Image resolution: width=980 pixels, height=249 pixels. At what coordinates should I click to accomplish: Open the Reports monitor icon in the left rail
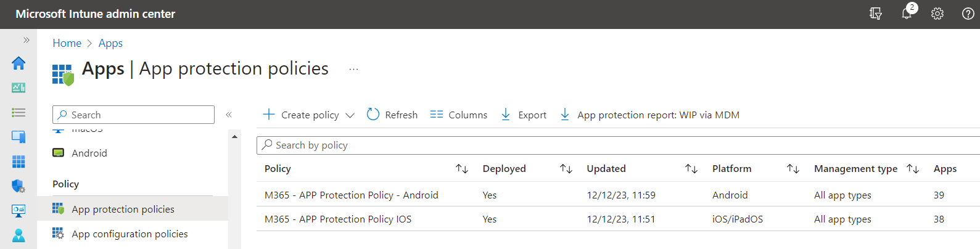click(x=19, y=211)
